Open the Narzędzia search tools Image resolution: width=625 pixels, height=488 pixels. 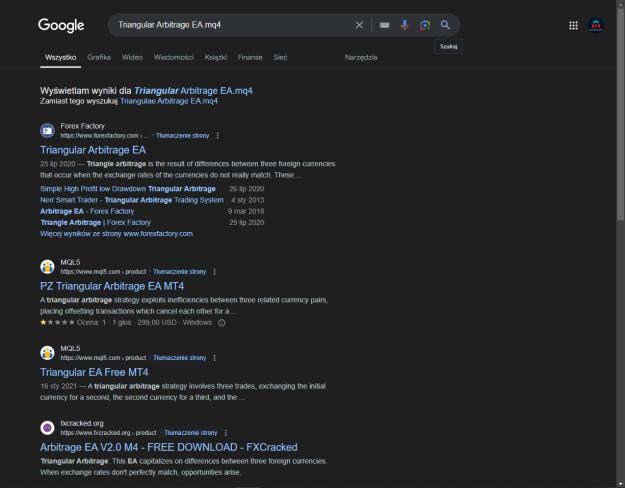361,57
